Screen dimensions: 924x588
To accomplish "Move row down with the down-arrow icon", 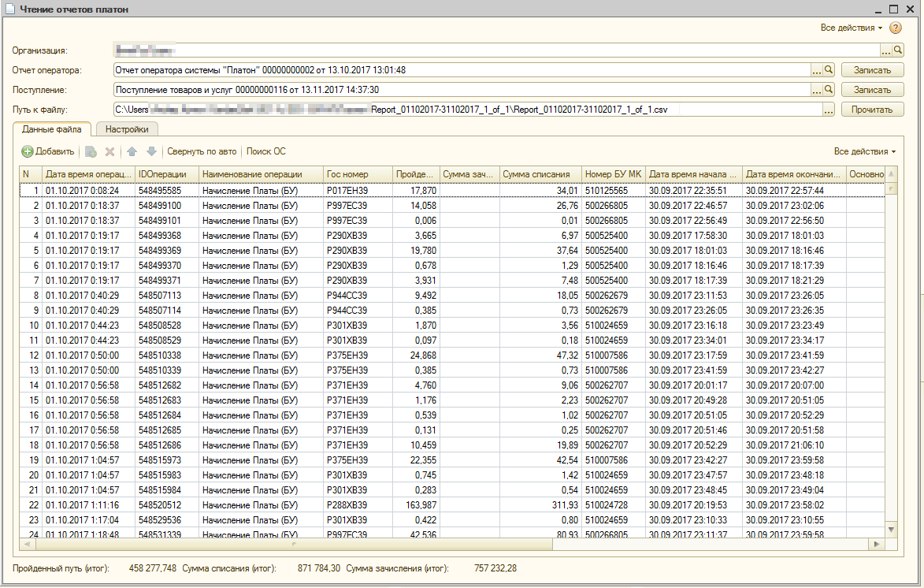I will tap(151, 151).
